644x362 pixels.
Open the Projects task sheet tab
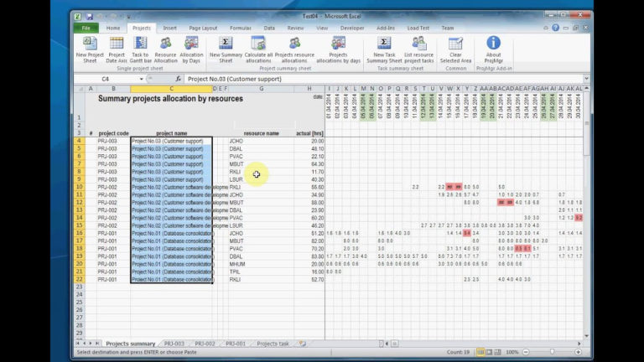[273, 344]
